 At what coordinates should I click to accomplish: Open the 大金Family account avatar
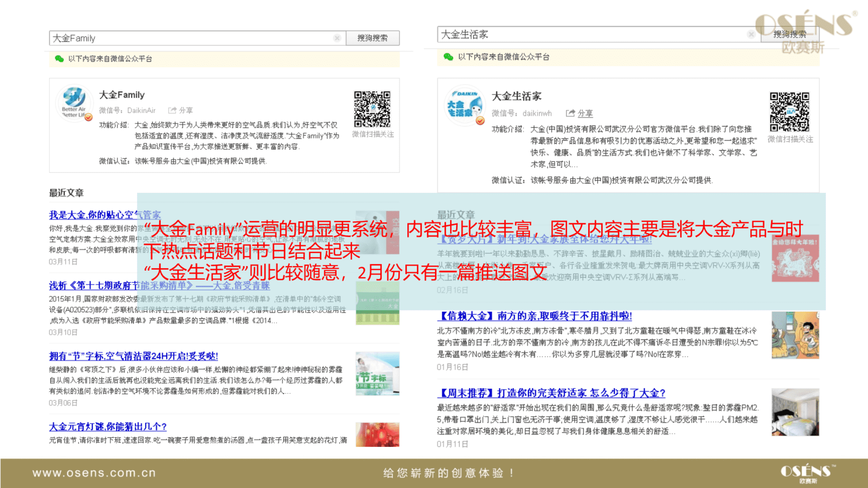[74, 103]
